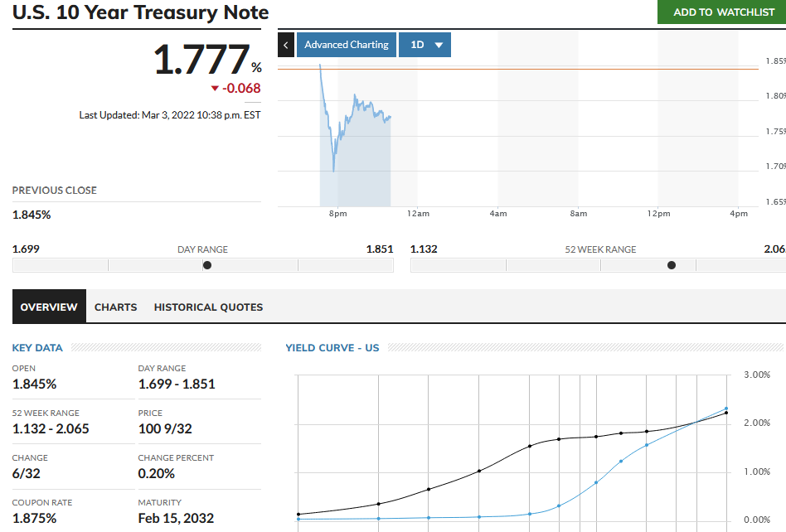Viewport: 786px width, 532px height.
Task: Click the 6/32 change value
Action: (26, 473)
